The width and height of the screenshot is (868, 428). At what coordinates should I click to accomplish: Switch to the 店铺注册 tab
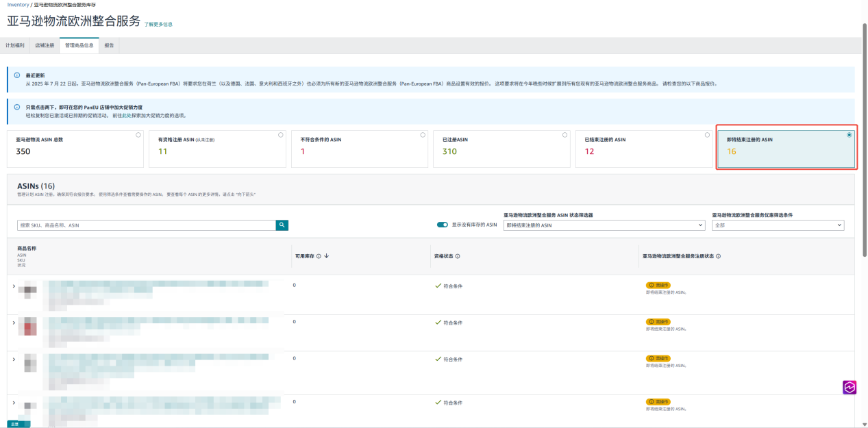pyautogui.click(x=45, y=45)
